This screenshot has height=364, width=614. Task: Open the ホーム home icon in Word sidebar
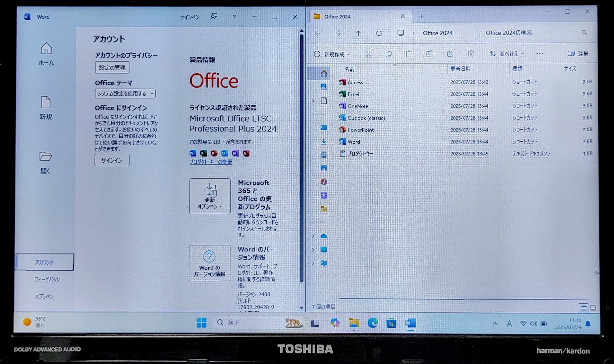(46, 49)
